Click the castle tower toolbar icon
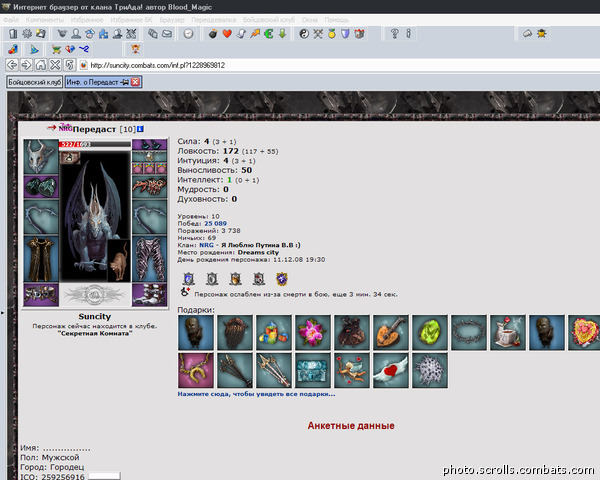 pos(359,34)
